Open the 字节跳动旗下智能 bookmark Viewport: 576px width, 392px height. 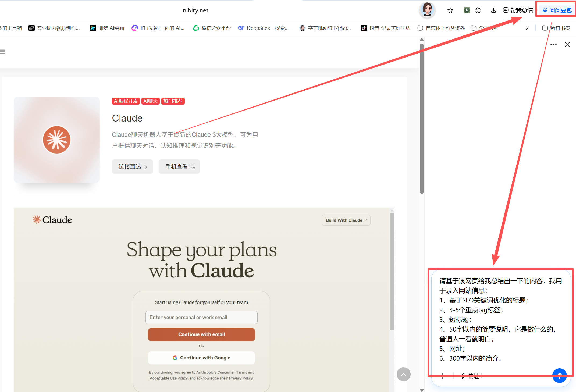325,28
